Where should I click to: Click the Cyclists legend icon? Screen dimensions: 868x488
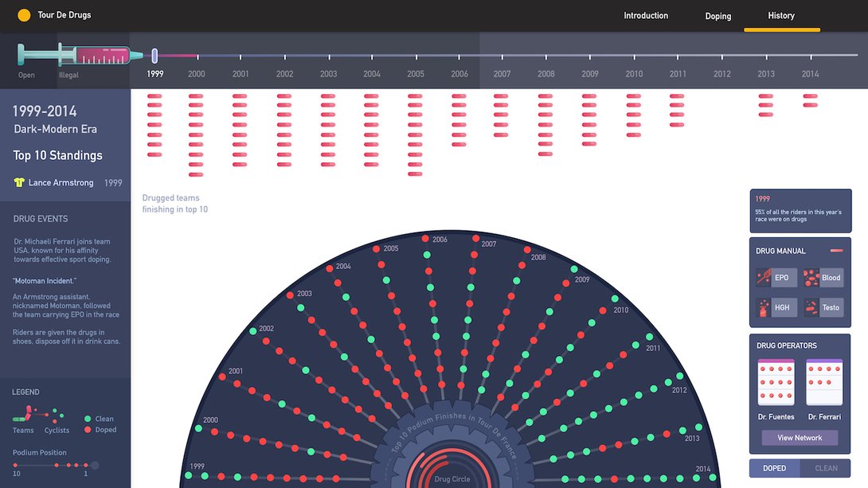pyautogui.click(x=57, y=415)
